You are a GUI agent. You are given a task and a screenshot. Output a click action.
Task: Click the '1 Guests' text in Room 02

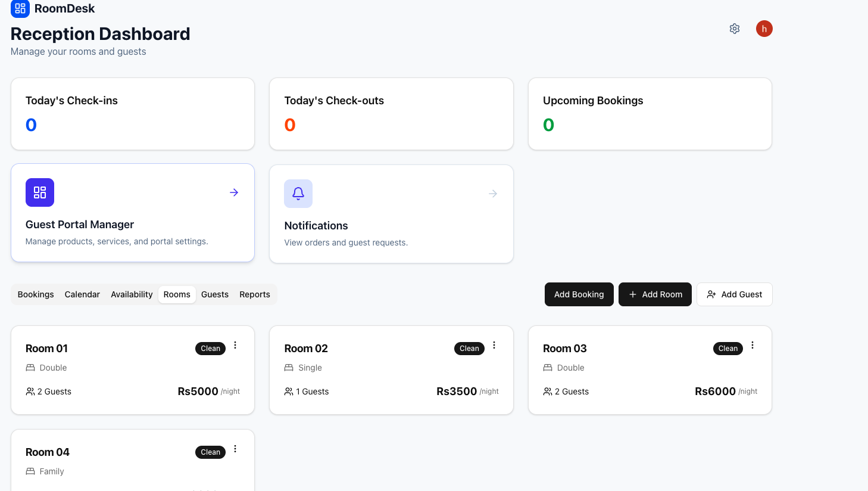coord(313,391)
